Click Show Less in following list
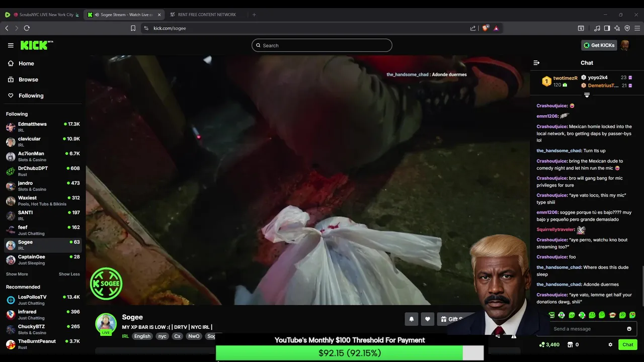The height and width of the screenshot is (362, 644). [69, 274]
